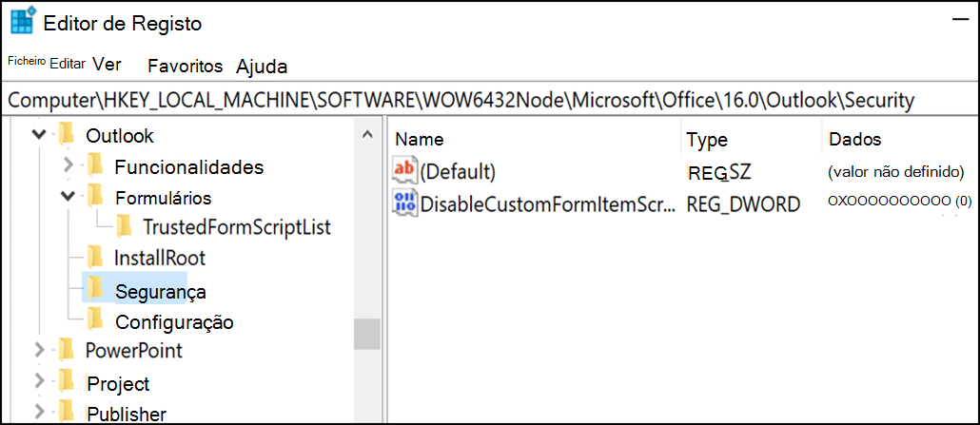Select the Funcionalidades key
980x425 pixels.
[188, 167]
